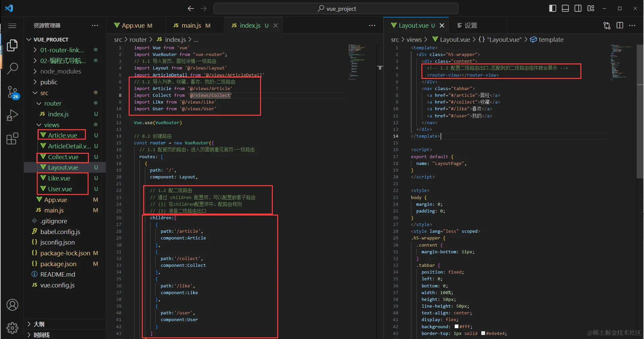
Task: Click the Open Changes icon in right editor
Action: 607,26
